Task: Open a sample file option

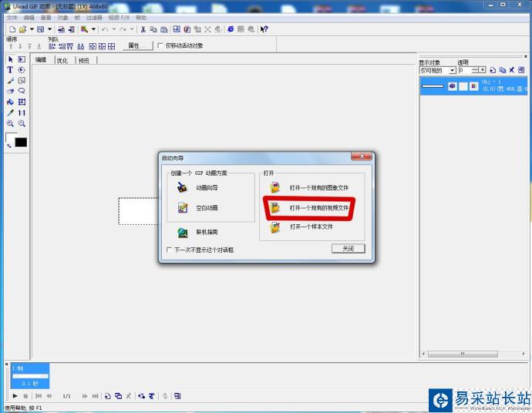Action: (301, 227)
